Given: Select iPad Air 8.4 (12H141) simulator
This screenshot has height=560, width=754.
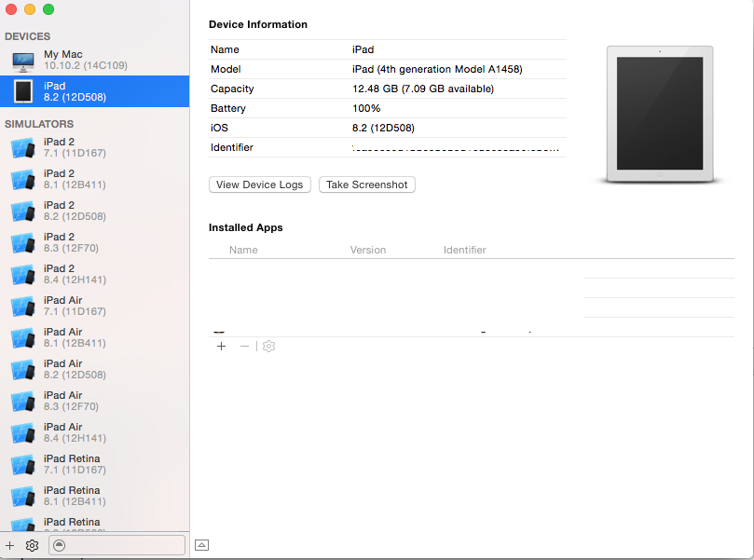Looking at the screenshot, I should point(95,433).
